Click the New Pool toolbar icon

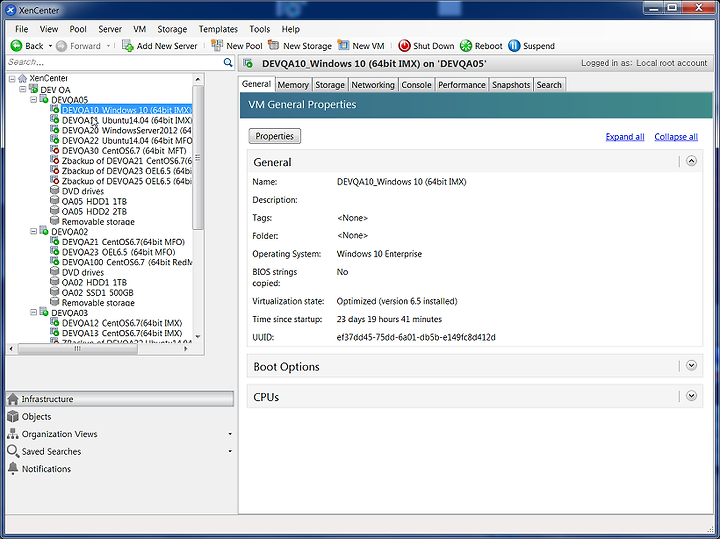click(x=217, y=45)
